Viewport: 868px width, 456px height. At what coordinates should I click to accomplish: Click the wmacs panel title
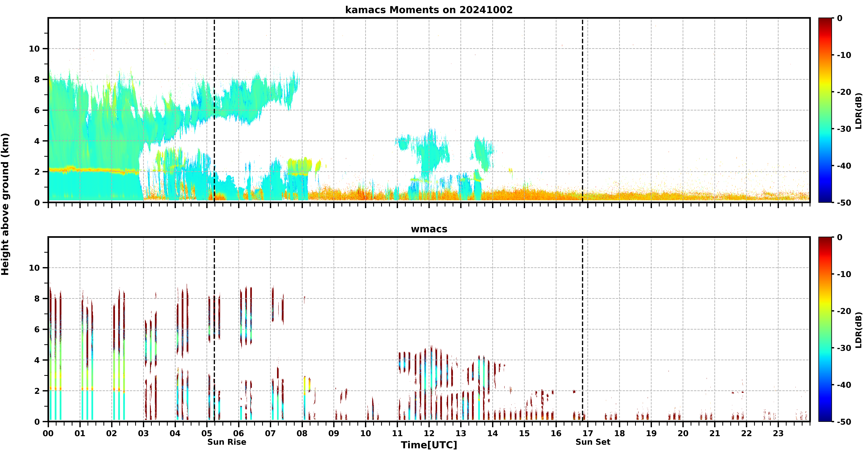coord(429,229)
